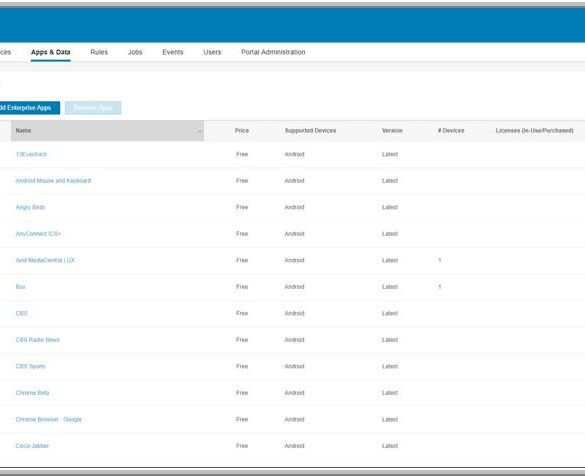
Task: Open the AnyConnect ICS+ app link
Action: (x=38, y=234)
